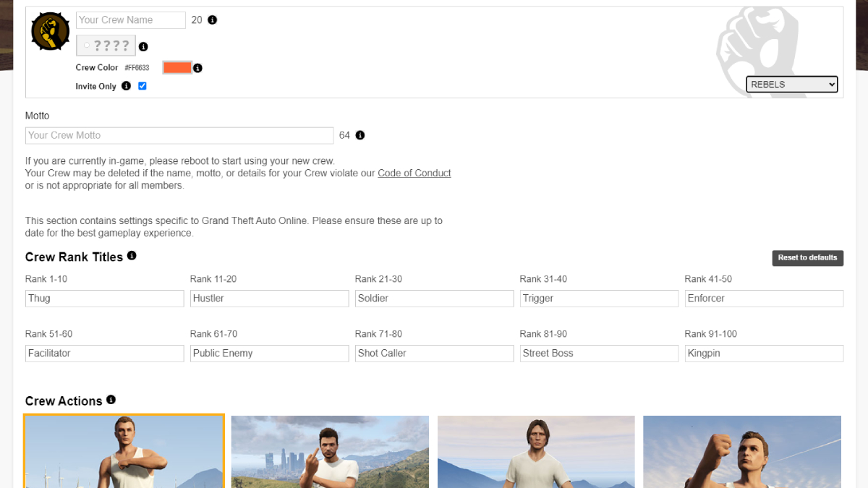Screen dimensions: 868x488
Task: Click the Invite Only info icon
Action: 127,86
